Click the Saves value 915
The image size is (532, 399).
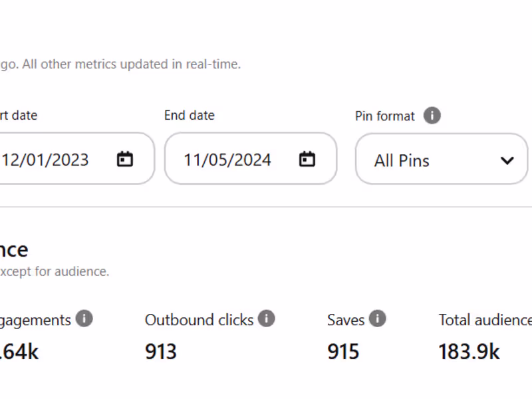(343, 351)
